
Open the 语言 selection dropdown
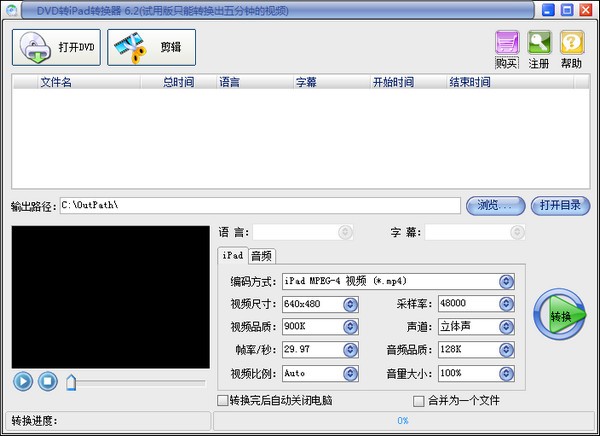point(345,232)
